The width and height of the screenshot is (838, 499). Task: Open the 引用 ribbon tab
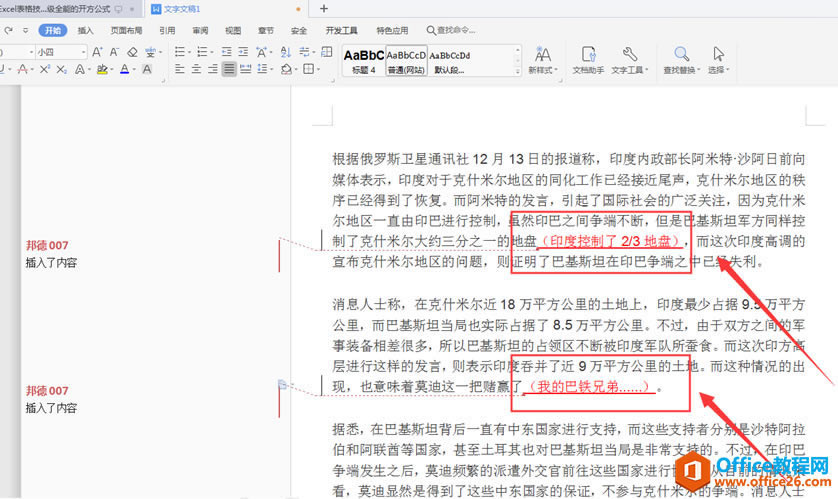click(167, 30)
